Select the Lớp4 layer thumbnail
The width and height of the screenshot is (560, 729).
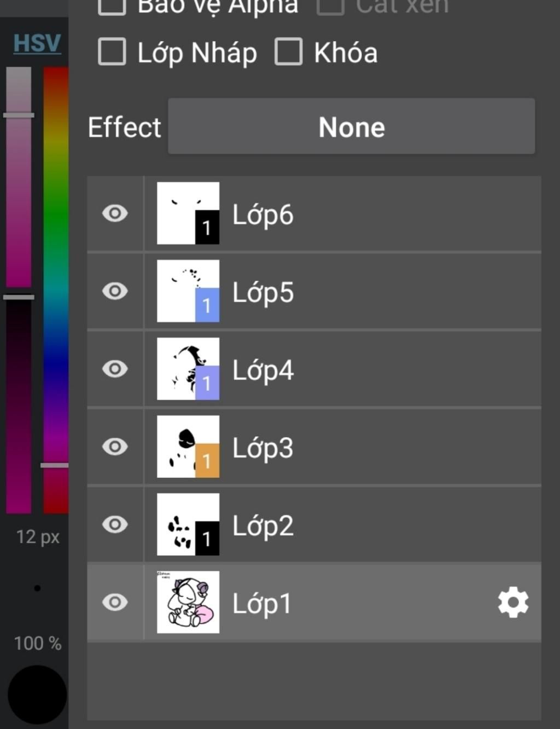pyautogui.click(x=188, y=369)
